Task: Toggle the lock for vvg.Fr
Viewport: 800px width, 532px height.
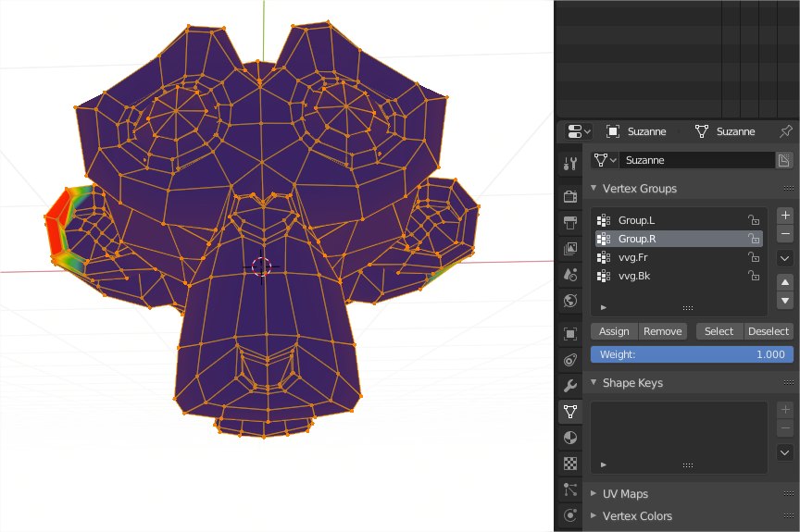Action: click(x=754, y=257)
